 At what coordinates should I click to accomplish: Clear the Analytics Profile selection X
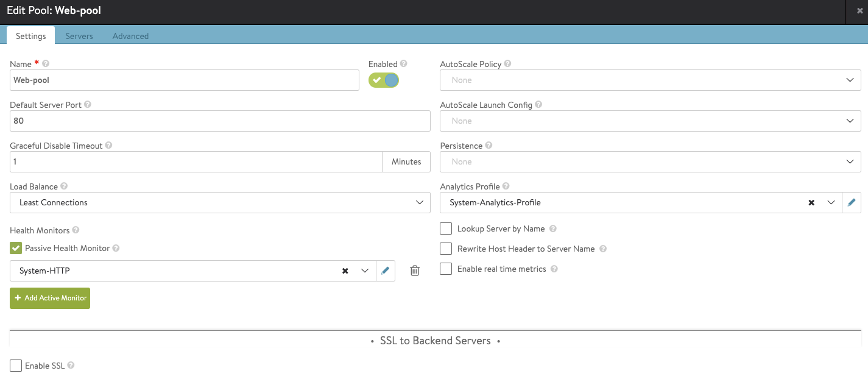[x=811, y=203]
